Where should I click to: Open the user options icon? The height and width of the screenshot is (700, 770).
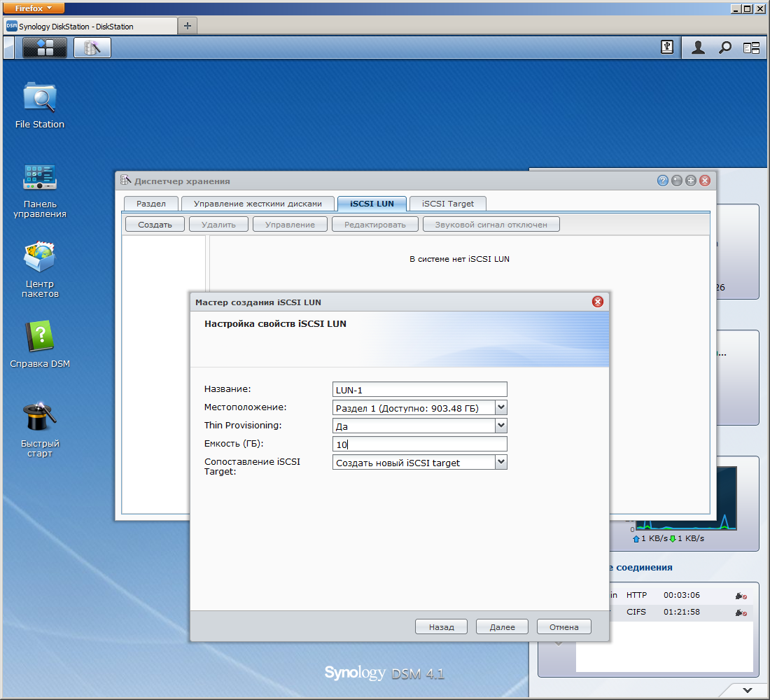click(x=698, y=47)
